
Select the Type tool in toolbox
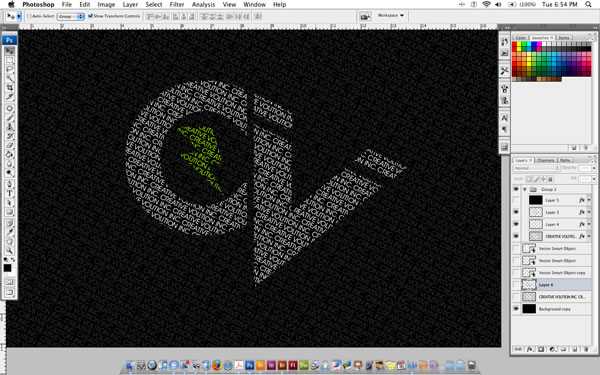[10, 193]
